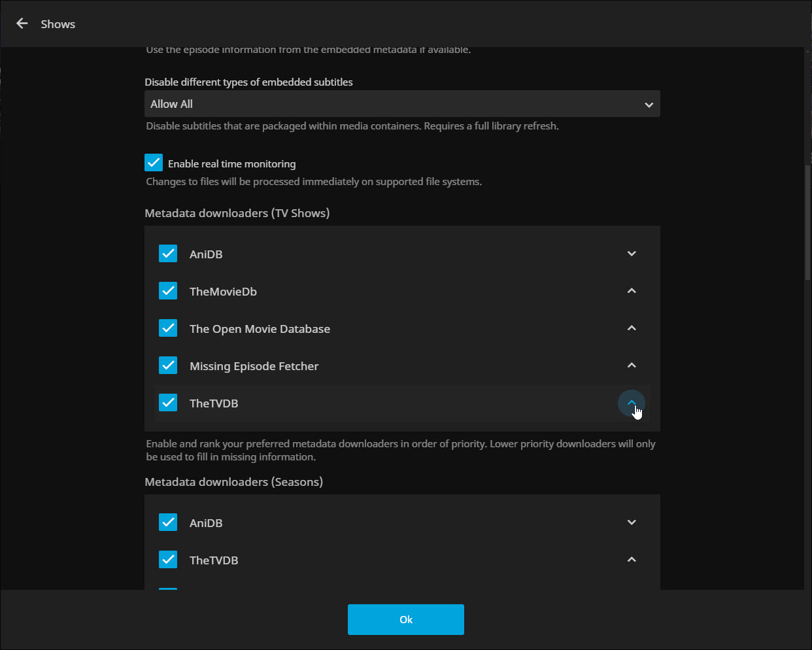The height and width of the screenshot is (650, 812).
Task: Toggle TheTVDB checkbox under TV Shows
Action: click(168, 403)
